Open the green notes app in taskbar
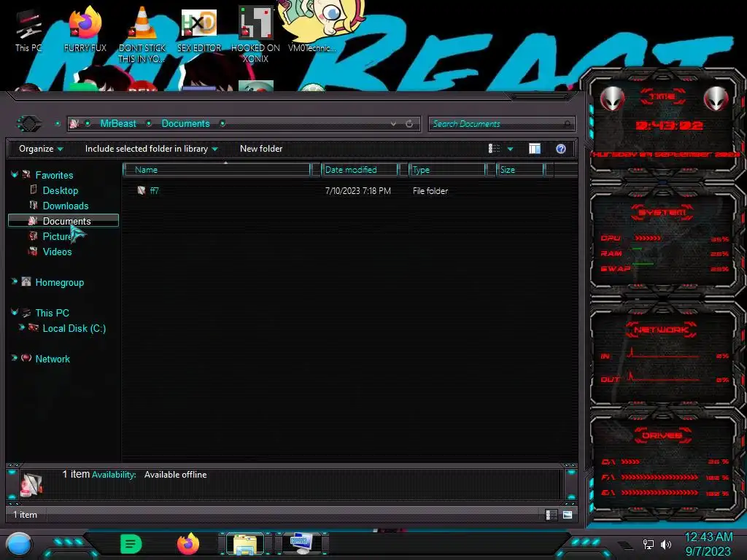 131,544
